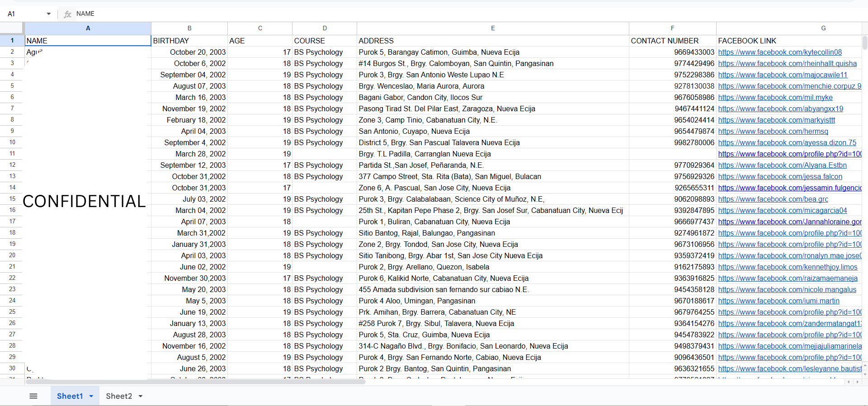The width and height of the screenshot is (868, 406).
Task: Select column G header
Action: pos(789,28)
